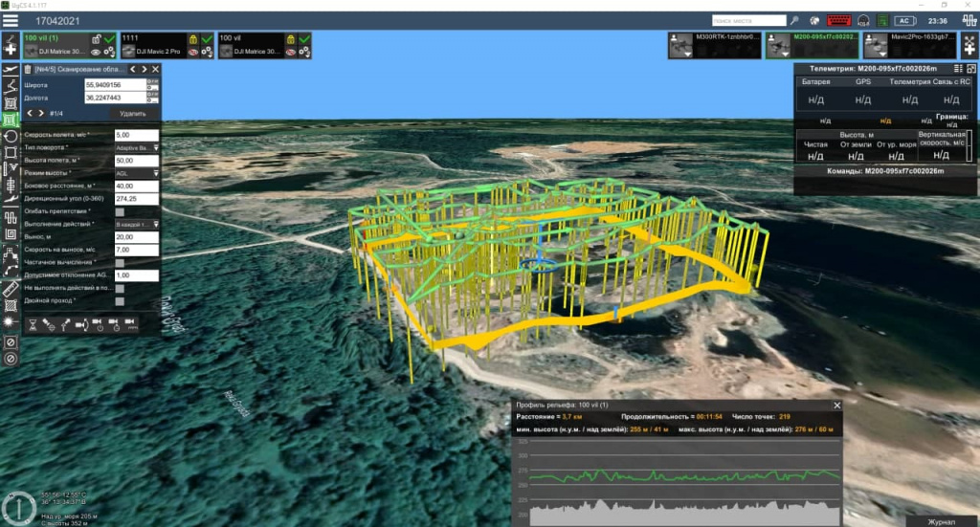
Task: Click the add new route plus icon
Action: click(x=11, y=45)
